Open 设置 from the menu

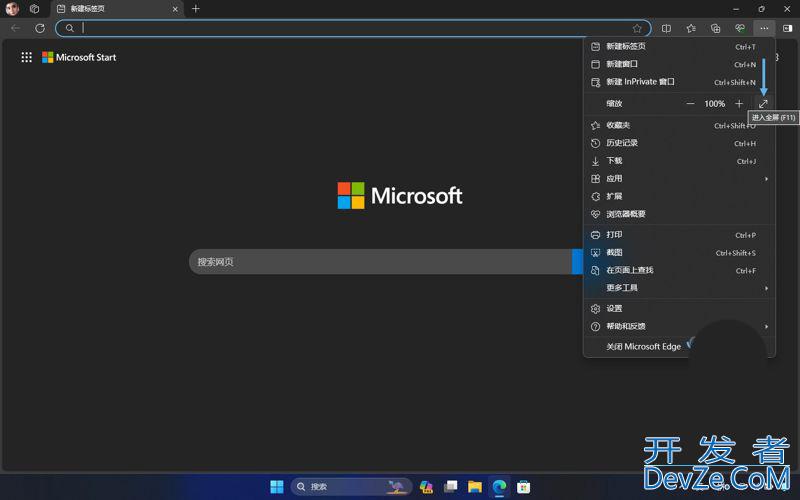679,309
